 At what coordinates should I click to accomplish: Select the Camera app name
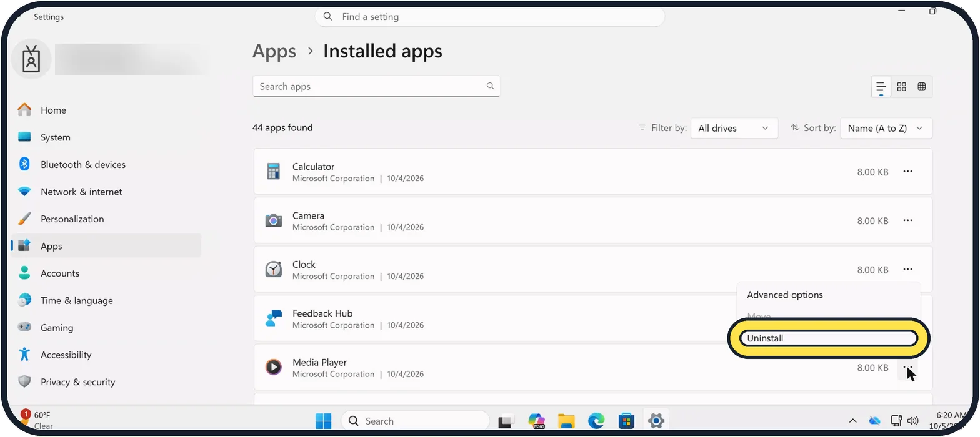[308, 215]
